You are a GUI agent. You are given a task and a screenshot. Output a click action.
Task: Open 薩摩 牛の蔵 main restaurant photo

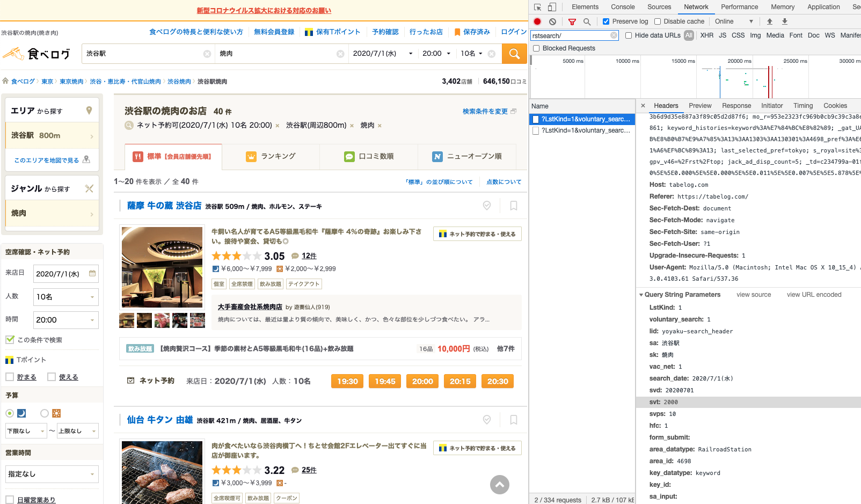(x=162, y=267)
